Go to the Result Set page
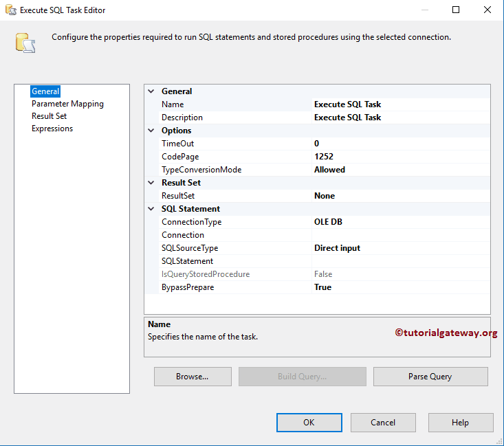This screenshot has width=504, height=446. [49, 116]
